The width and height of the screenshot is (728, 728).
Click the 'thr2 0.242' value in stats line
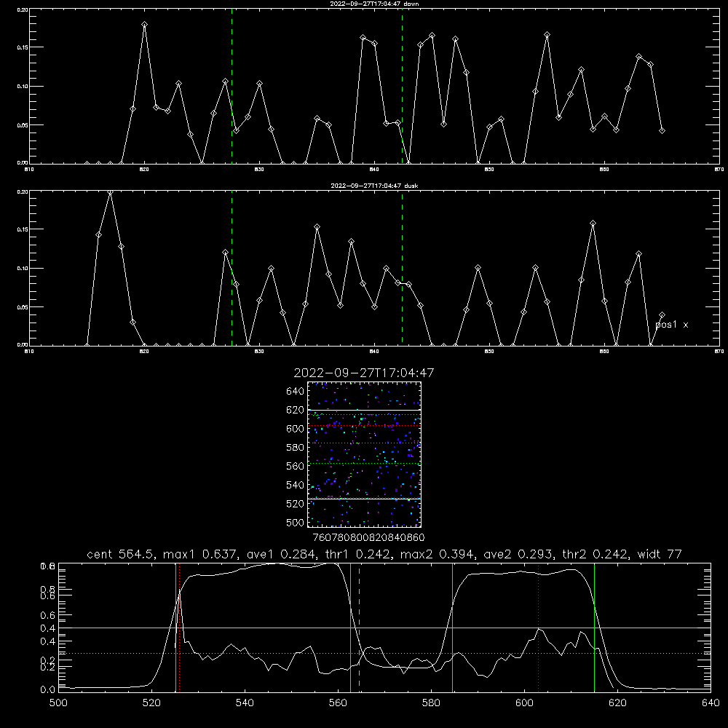pos(595,554)
